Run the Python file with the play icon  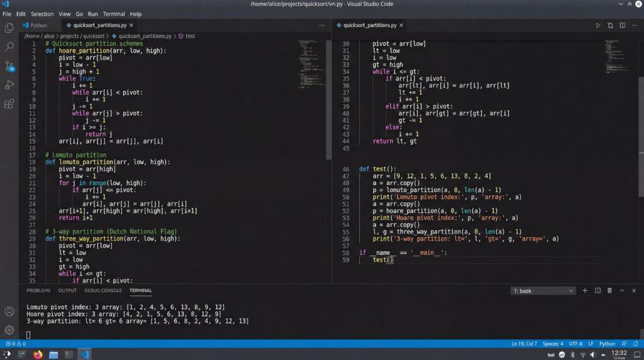click(x=598, y=25)
